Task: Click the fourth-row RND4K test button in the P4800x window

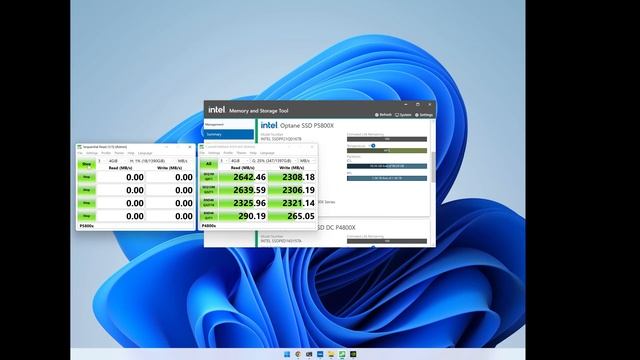Action: (x=209, y=216)
